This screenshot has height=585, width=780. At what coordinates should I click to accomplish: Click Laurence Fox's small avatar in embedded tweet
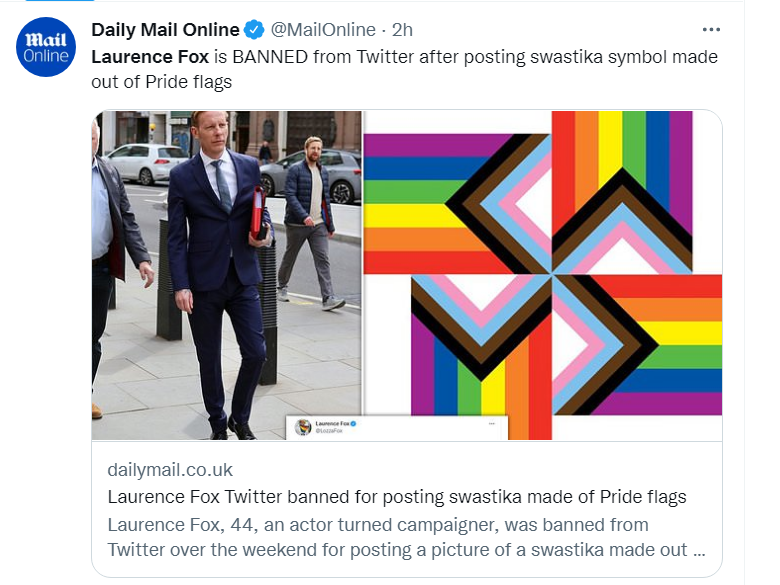303,427
